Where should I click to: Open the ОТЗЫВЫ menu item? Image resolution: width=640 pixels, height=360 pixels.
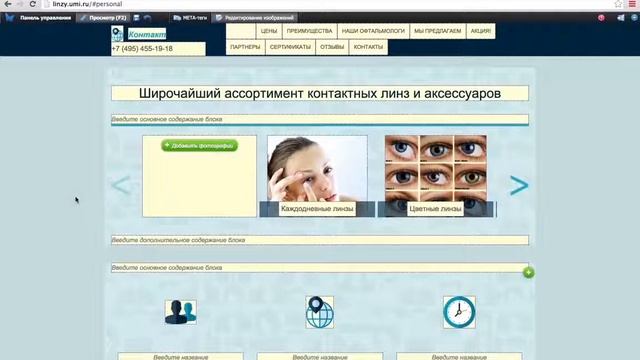[x=332, y=47]
